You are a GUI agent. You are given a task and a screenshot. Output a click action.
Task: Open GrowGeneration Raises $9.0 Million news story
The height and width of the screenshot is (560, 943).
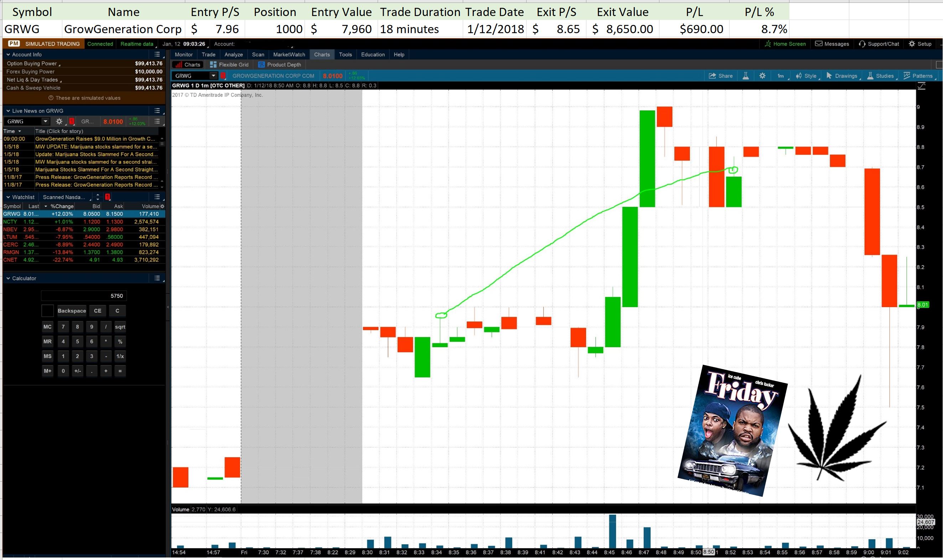pos(95,139)
